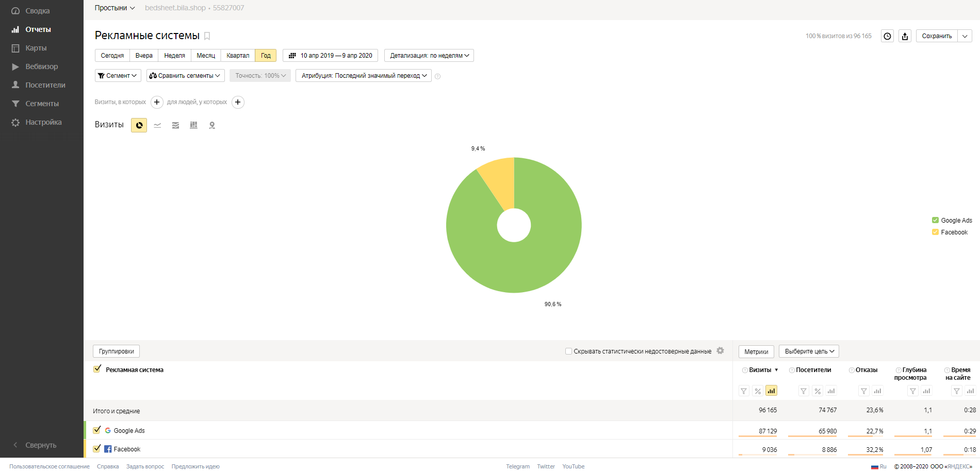Collapse the sidebar with Свернуть
This screenshot has height=471, width=980.
tap(41, 445)
